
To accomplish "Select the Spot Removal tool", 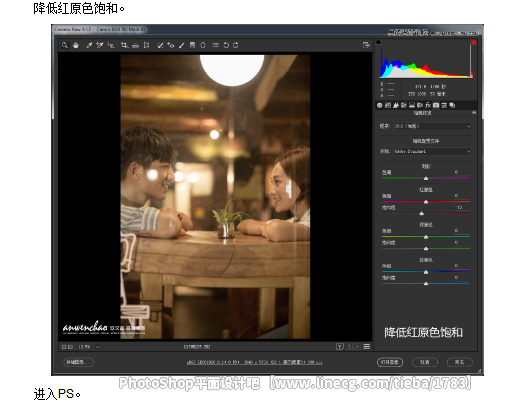I will [x=160, y=45].
